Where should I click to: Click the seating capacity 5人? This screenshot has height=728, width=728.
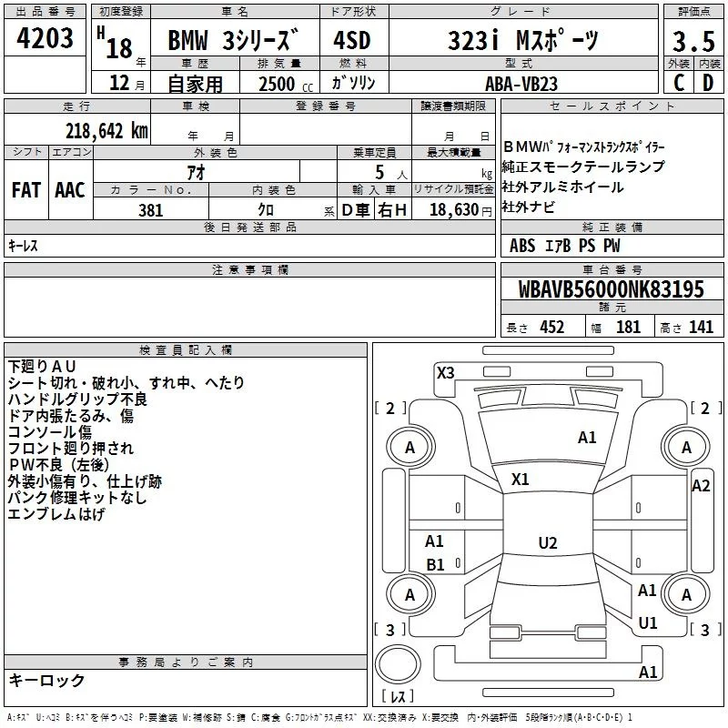(391, 173)
